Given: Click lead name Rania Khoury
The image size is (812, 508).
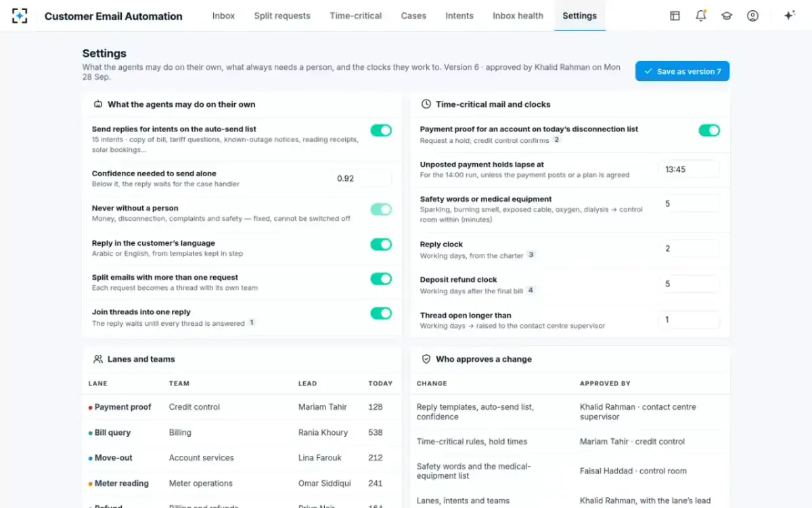Looking at the screenshot, I should pos(323,432).
